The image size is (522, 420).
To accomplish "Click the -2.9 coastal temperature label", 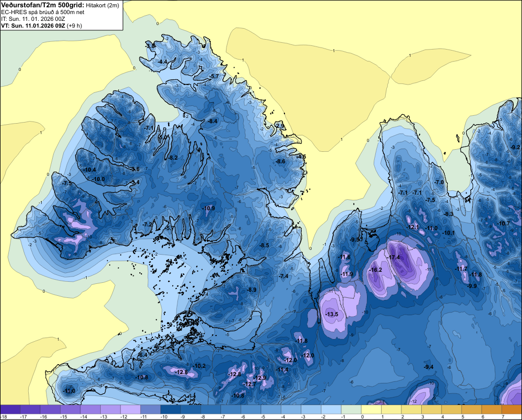I will coord(280,126).
